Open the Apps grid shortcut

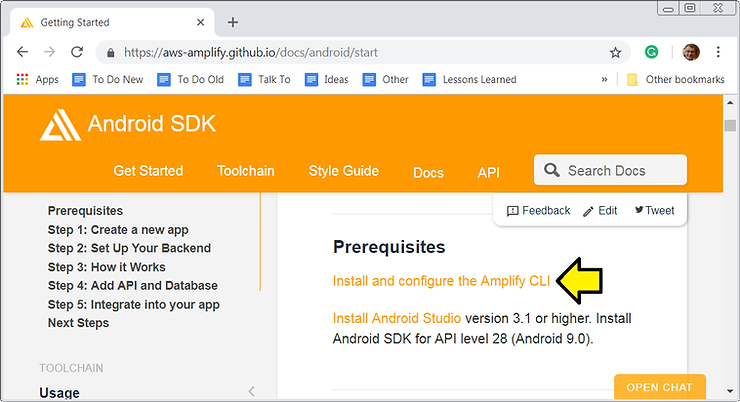(38, 80)
